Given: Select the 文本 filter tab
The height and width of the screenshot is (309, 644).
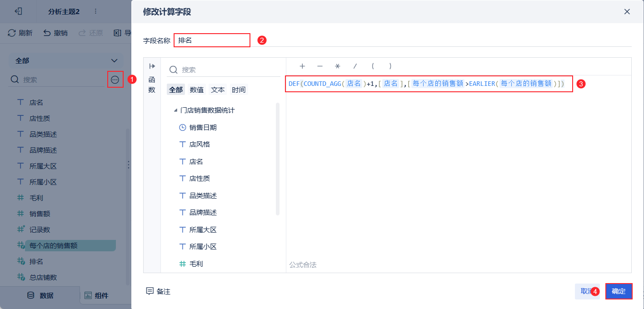Looking at the screenshot, I should pyautogui.click(x=218, y=90).
